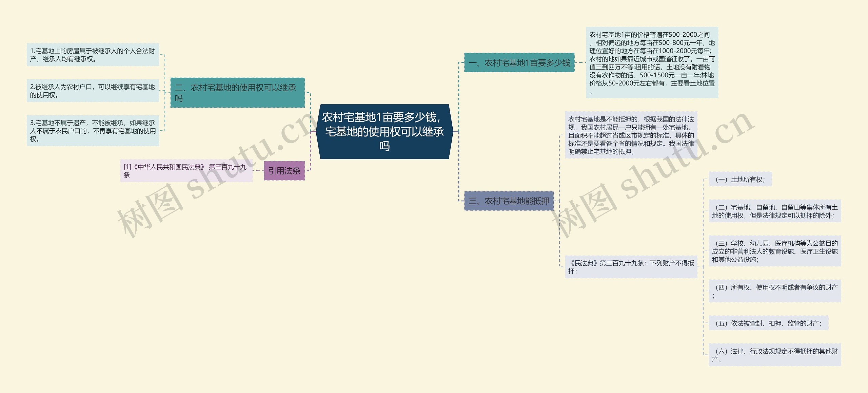The image size is (868, 393).
Task: Select the 二、农村宅基地的使用权可以继承吗 branch
Action: pos(237,93)
